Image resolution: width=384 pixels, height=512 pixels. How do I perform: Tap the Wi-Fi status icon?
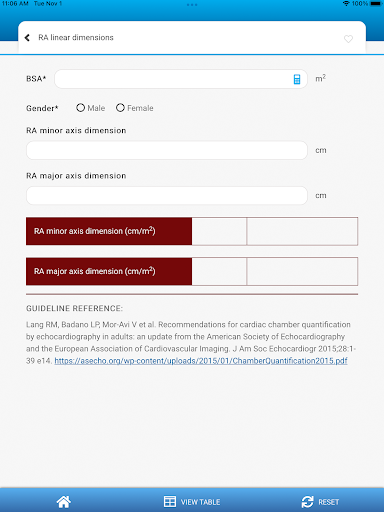click(346, 4)
